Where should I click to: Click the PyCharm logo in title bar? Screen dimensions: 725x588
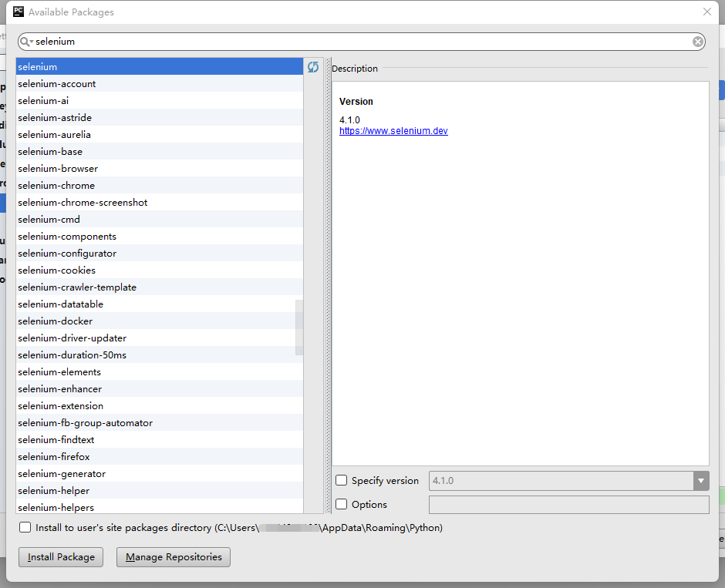(18, 12)
